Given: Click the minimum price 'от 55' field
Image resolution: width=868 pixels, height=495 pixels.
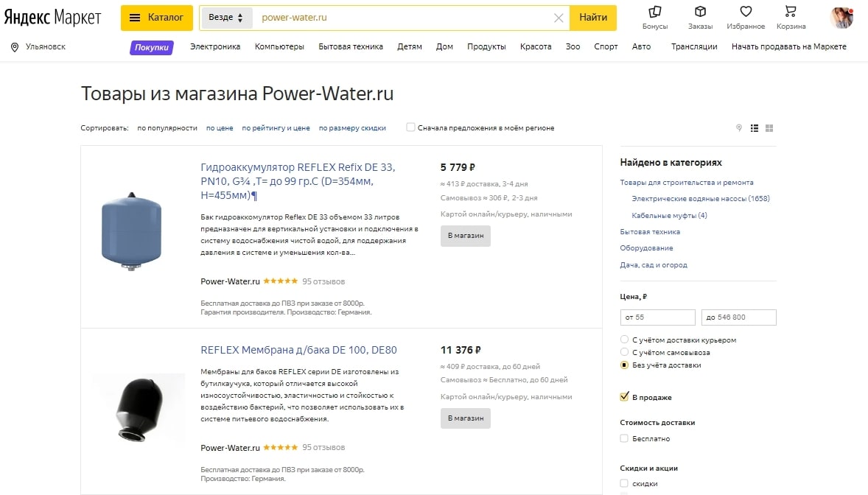Looking at the screenshot, I should coord(658,317).
